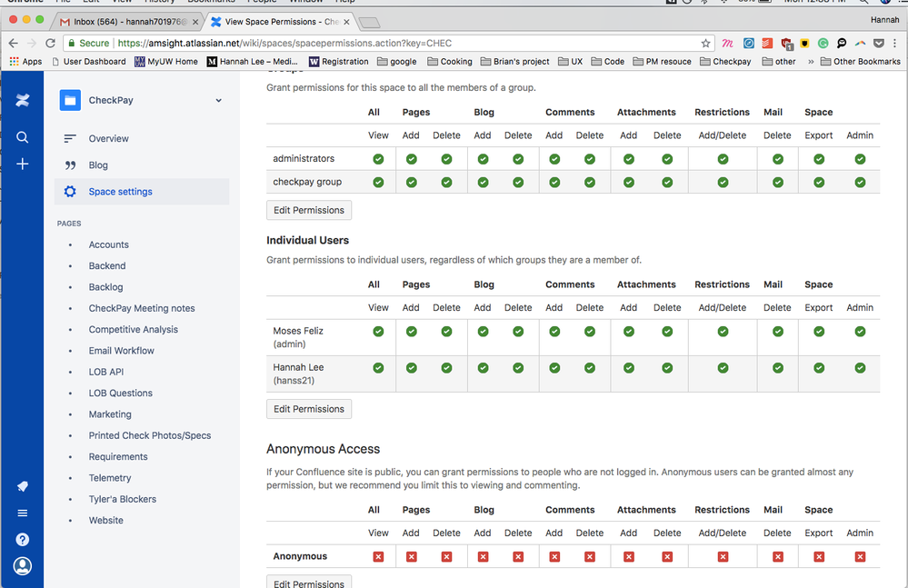Click administrators View permission checkmark
Viewport: 908px width, 588px height.
click(x=378, y=159)
